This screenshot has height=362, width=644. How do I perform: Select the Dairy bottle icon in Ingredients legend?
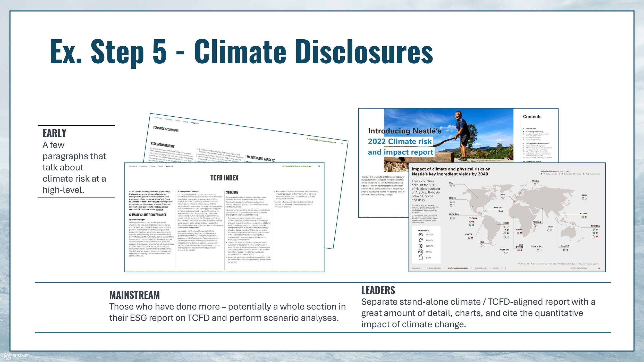pos(421,257)
